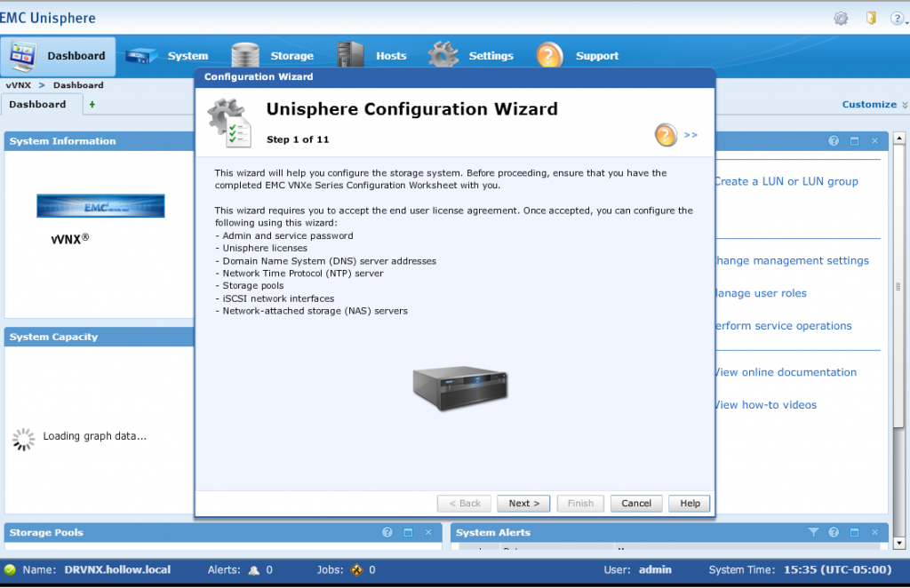Click the gear icon at top right header

841,17
